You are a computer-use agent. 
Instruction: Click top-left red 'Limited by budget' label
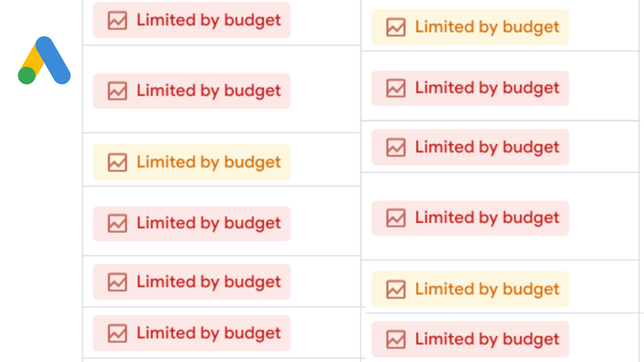(209, 21)
